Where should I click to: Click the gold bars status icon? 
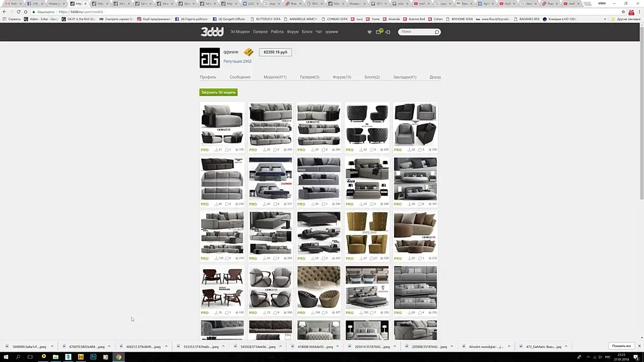pyautogui.click(x=248, y=52)
